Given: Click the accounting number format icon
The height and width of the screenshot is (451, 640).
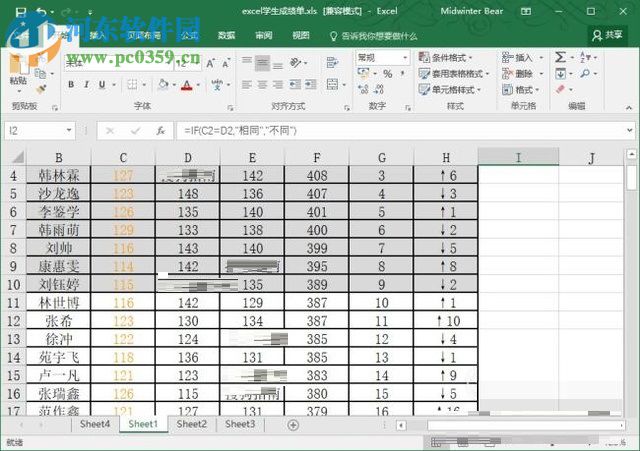Looking at the screenshot, I should (x=362, y=73).
